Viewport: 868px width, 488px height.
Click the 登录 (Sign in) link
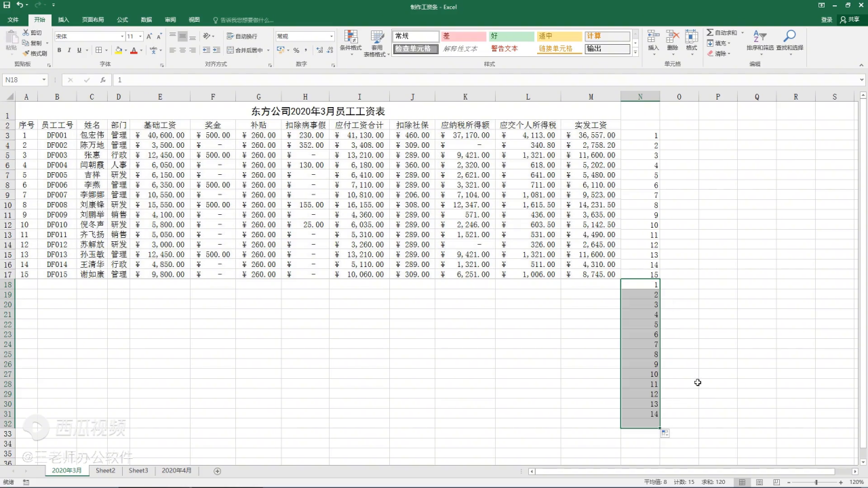click(827, 20)
